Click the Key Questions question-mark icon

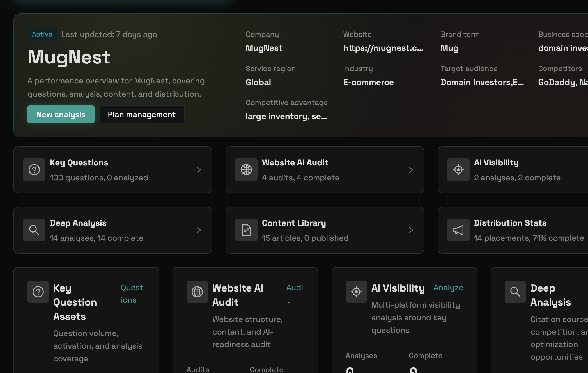[34, 170]
